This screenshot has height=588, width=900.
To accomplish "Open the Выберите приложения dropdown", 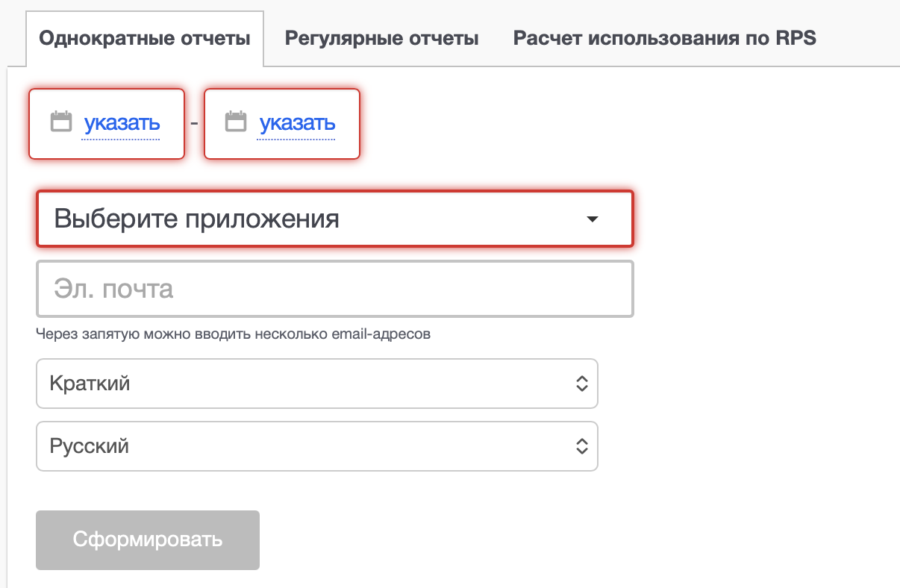I will (335, 219).
